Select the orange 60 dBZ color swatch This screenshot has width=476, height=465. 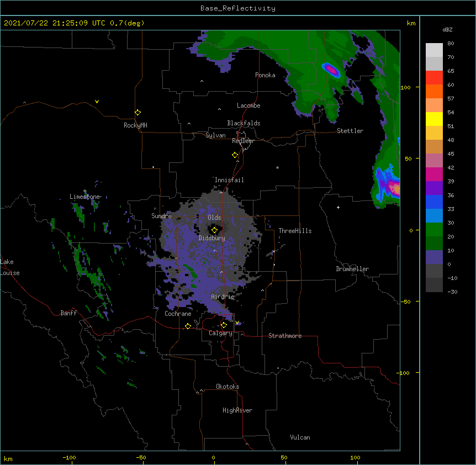434,91
